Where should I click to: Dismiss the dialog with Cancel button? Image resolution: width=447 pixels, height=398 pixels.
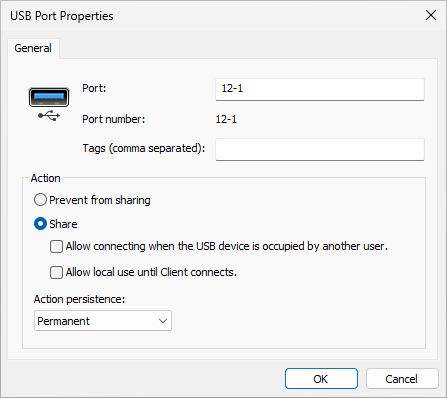(402, 379)
